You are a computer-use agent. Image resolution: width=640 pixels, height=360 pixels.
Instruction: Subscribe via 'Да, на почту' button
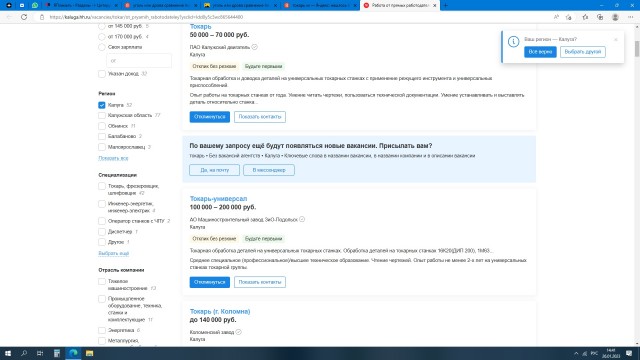[x=214, y=170]
